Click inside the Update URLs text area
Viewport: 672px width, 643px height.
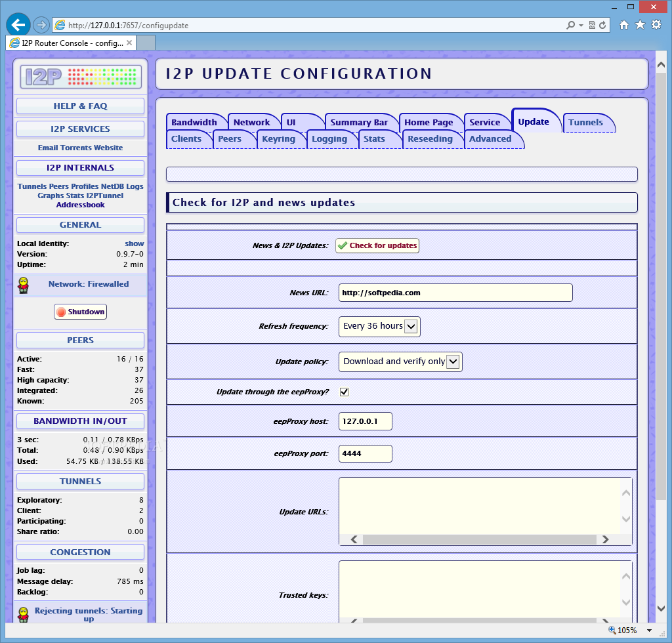(x=479, y=505)
